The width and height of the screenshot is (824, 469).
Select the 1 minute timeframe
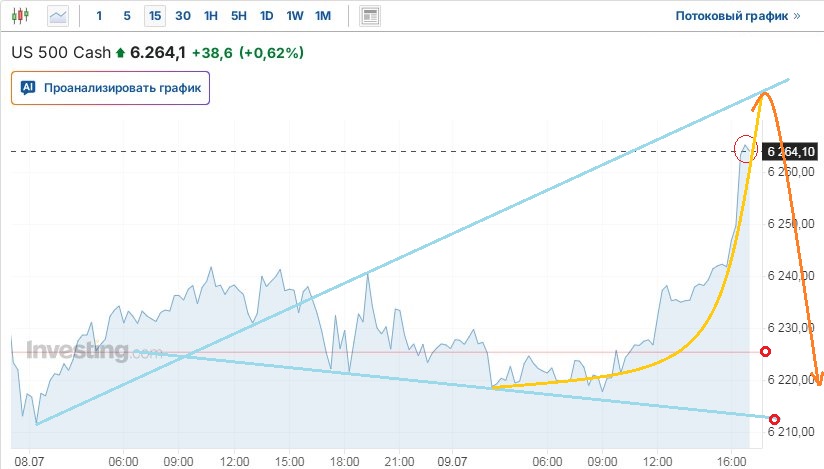[x=99, y=16]
